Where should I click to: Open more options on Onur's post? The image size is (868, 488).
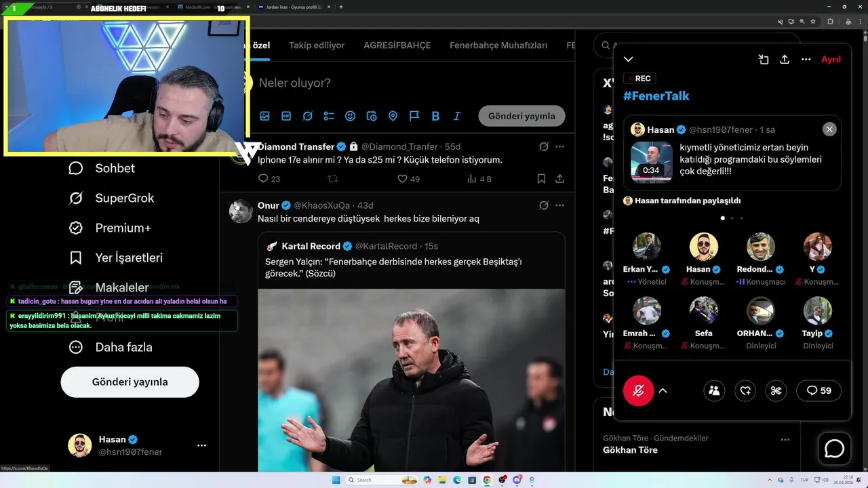click(x=559, y=205)
